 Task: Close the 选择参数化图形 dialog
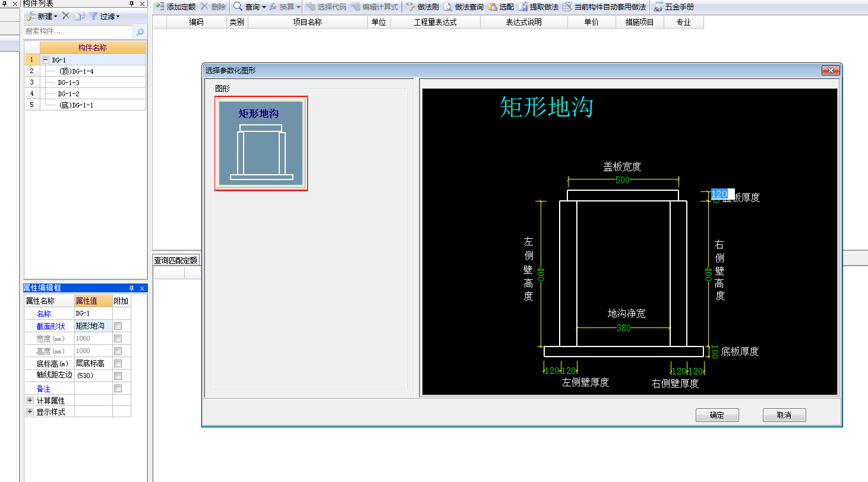[x=830, y=71]
